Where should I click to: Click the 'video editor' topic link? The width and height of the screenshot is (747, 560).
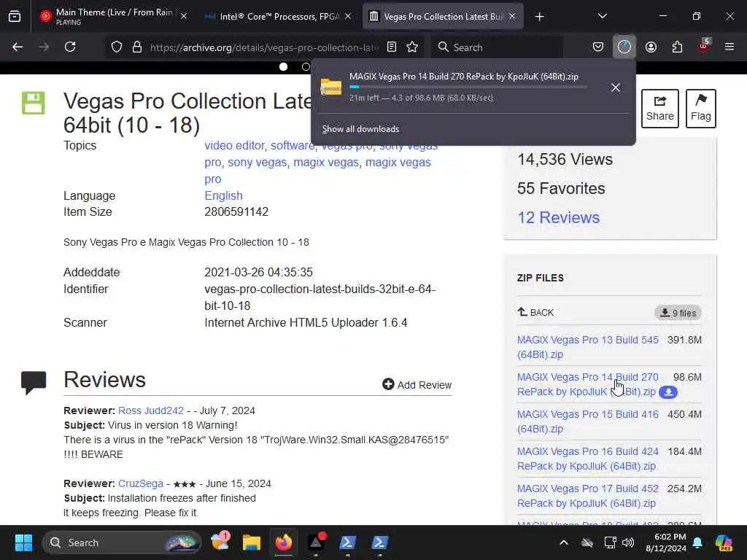pyautogui.click(x=234, y=146)
